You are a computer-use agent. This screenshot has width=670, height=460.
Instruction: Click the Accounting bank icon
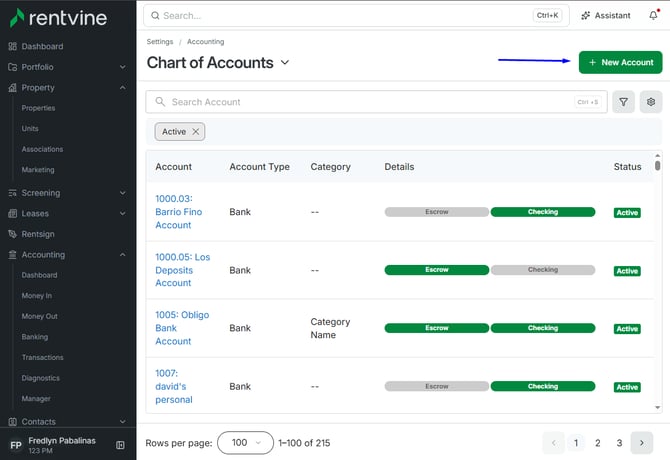(x=12, y=255)
